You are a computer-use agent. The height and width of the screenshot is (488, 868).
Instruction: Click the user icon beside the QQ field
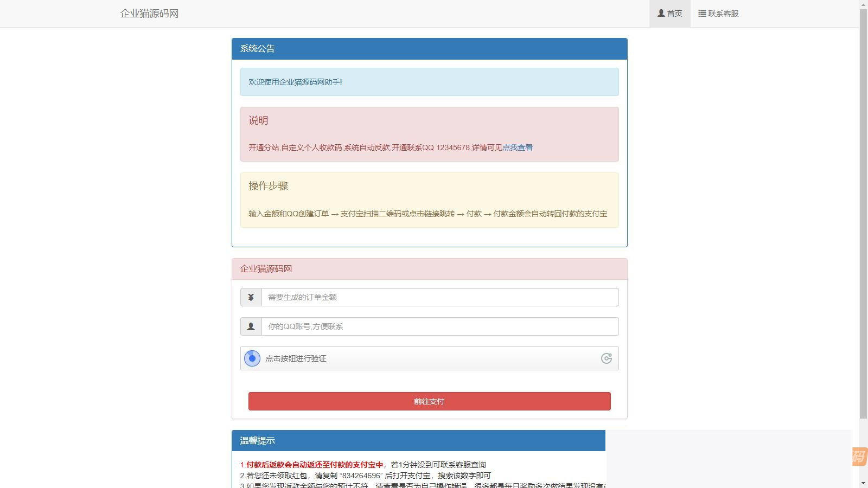click(x=251, y=326)
